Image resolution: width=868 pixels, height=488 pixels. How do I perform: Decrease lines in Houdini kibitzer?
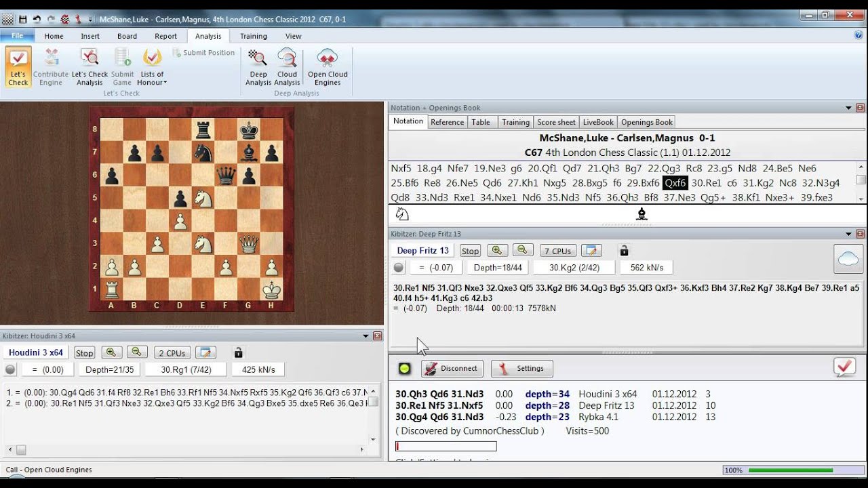[138, 352]
